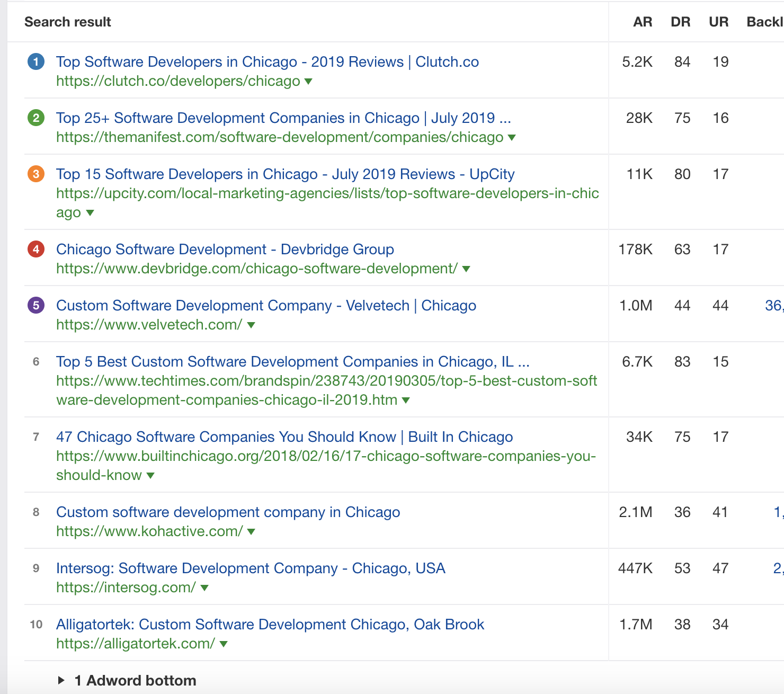The height and width of the screenshot is (694, 784).
Task: Open the intersog.com URL link
Action: pos(126,588)
